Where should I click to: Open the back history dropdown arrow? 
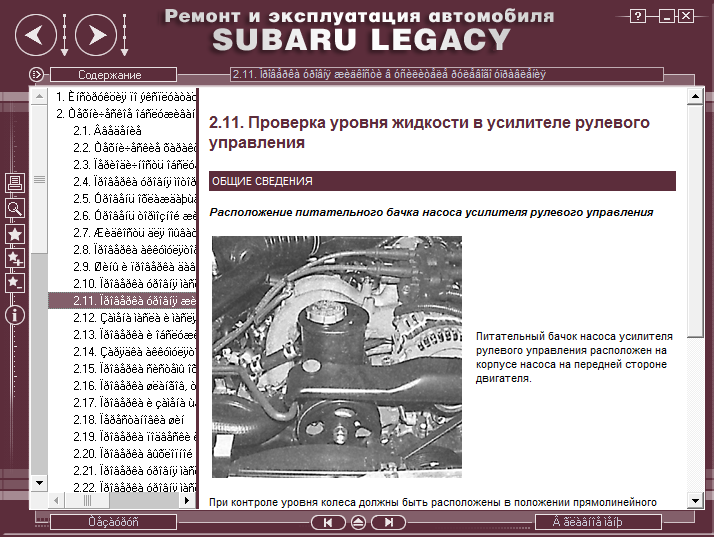64,35
